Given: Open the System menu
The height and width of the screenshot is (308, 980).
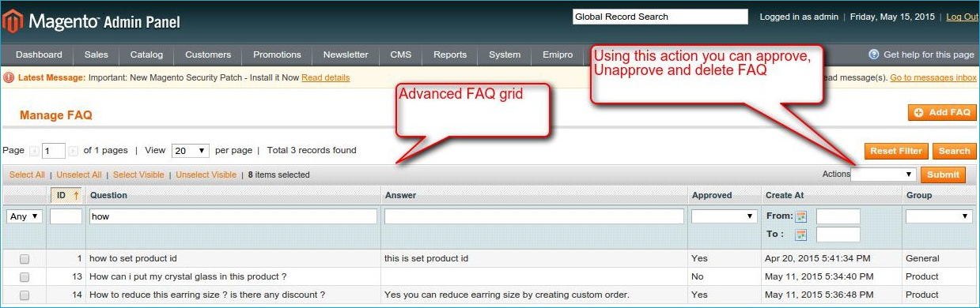Looking at the screenshot, I should tap(505, 54).
